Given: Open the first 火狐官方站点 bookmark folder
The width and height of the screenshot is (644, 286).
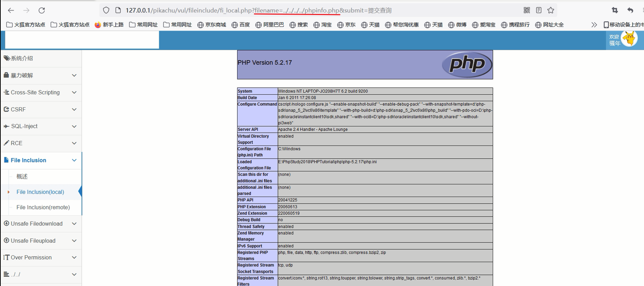Looking at the screenshot, I should [26, 25].
